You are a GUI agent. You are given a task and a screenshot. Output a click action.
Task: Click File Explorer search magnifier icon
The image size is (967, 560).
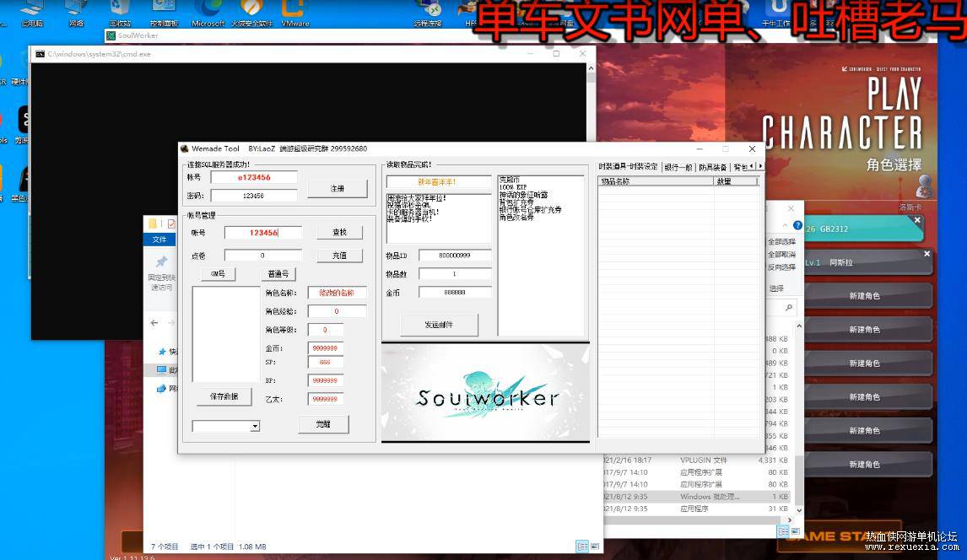pyautogui.click(x=789, y=308)
